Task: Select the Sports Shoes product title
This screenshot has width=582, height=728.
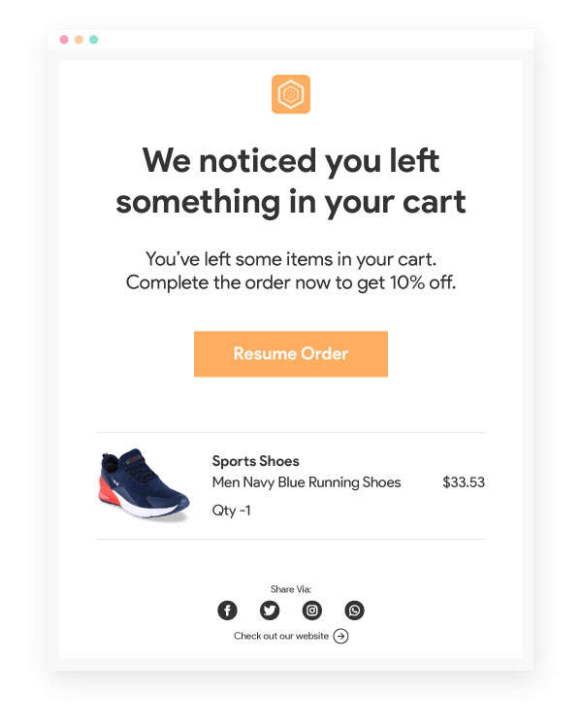Action: (x=255, y=461)
